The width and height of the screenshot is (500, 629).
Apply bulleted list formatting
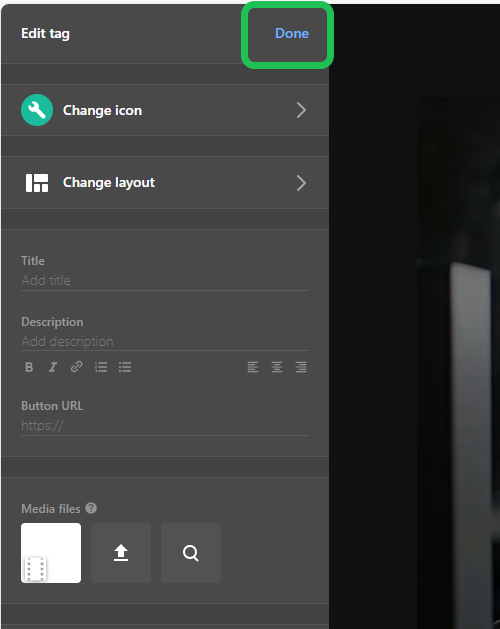(x=125, y=367)
